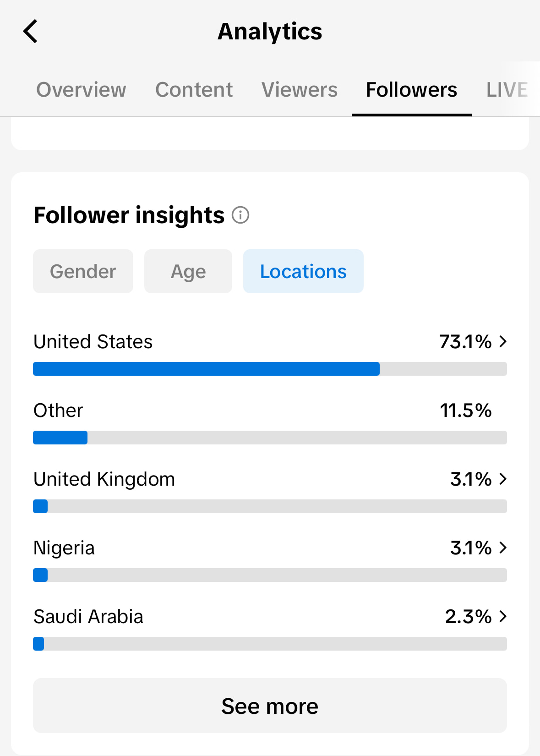Expand Nigeria location details

(502, 548)
